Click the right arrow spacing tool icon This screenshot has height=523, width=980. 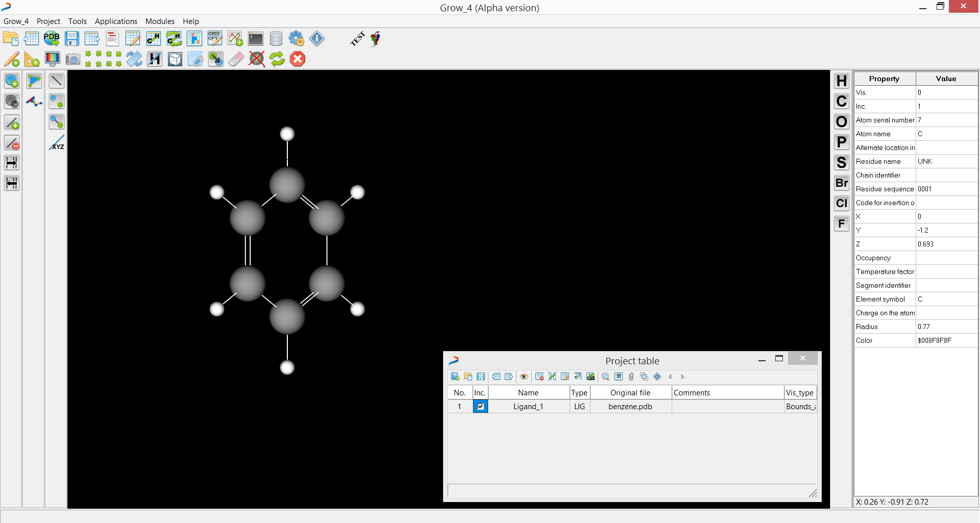[12, 163]
